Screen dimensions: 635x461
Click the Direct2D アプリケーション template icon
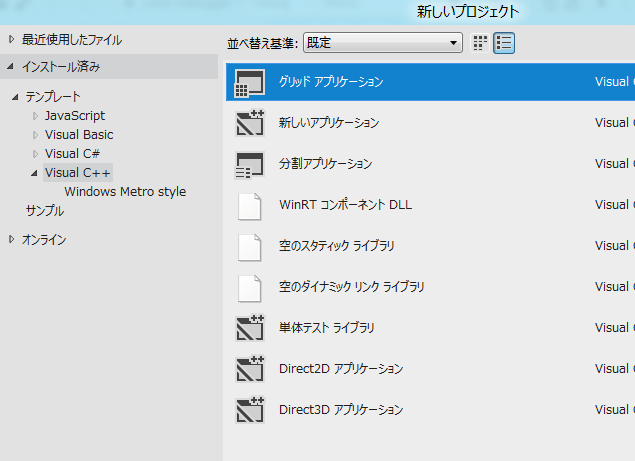[248, 369]
